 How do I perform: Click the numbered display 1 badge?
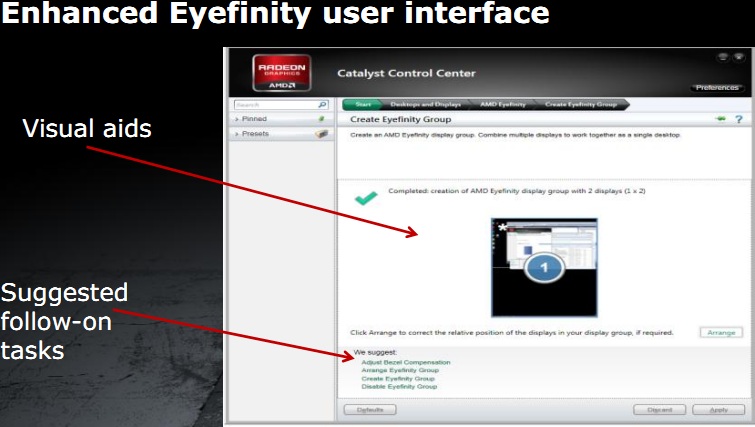(544, 268)
